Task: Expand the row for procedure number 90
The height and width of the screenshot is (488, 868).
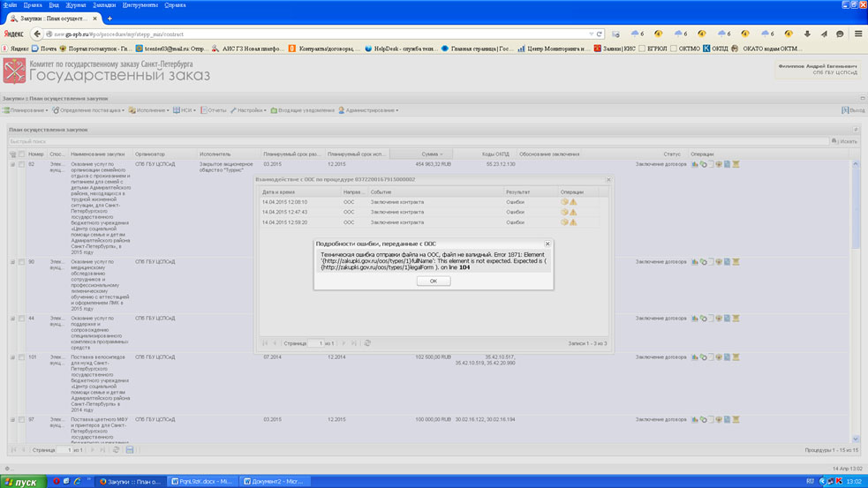Action: tap(12, 262)
